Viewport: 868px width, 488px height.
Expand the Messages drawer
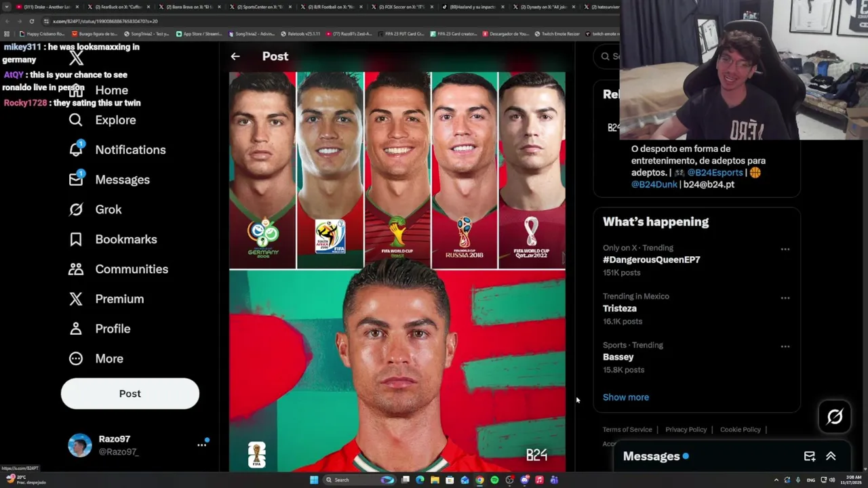(x=831, y=456)
